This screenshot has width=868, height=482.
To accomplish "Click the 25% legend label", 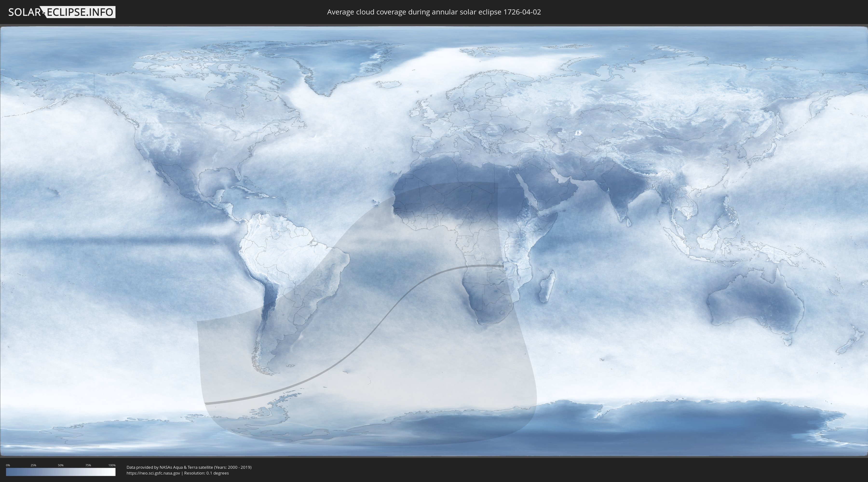I will pyautogui.click(x=33, y=465).
